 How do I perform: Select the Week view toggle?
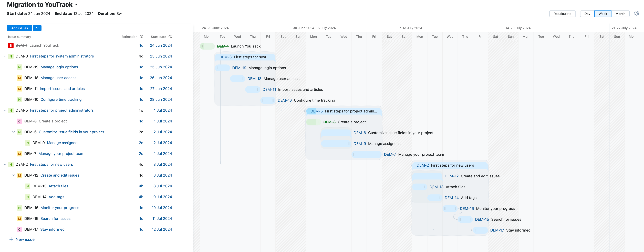point(603,14)
